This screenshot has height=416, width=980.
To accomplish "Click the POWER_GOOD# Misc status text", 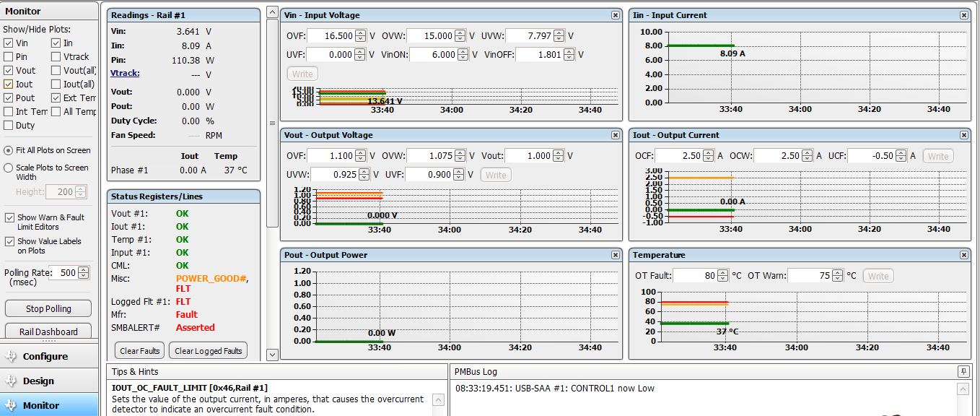I will pyautogui.click(x=211, y=278).
